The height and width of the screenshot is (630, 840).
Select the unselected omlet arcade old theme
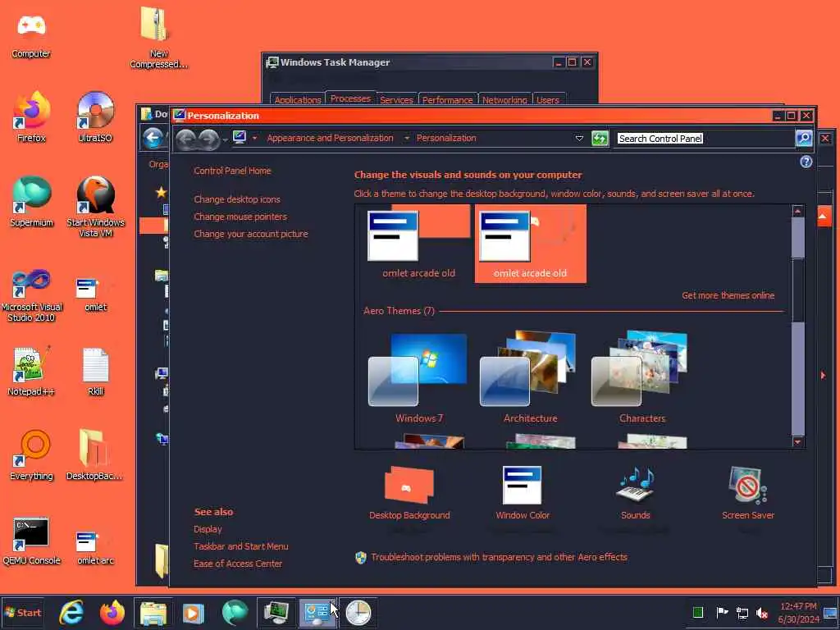[418, 243]
